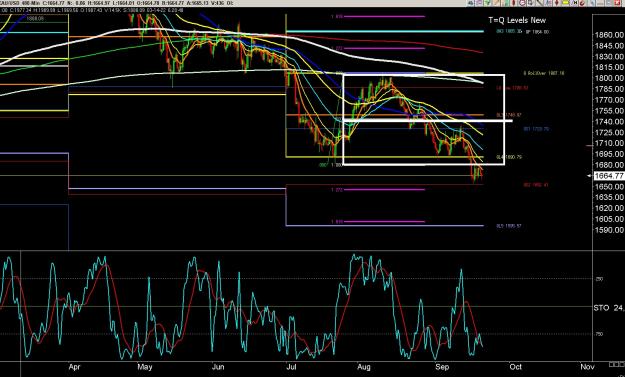Click the 1635.00 price axis label
The image size is (625, 377).
[x=609, y=197]
